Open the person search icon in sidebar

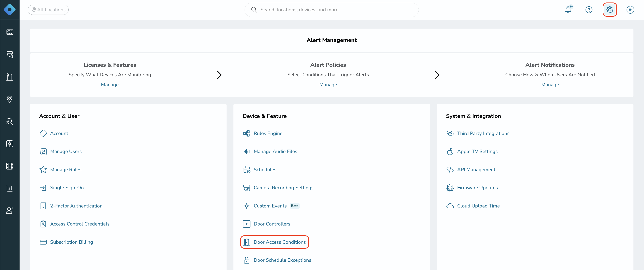click(10, 121)
